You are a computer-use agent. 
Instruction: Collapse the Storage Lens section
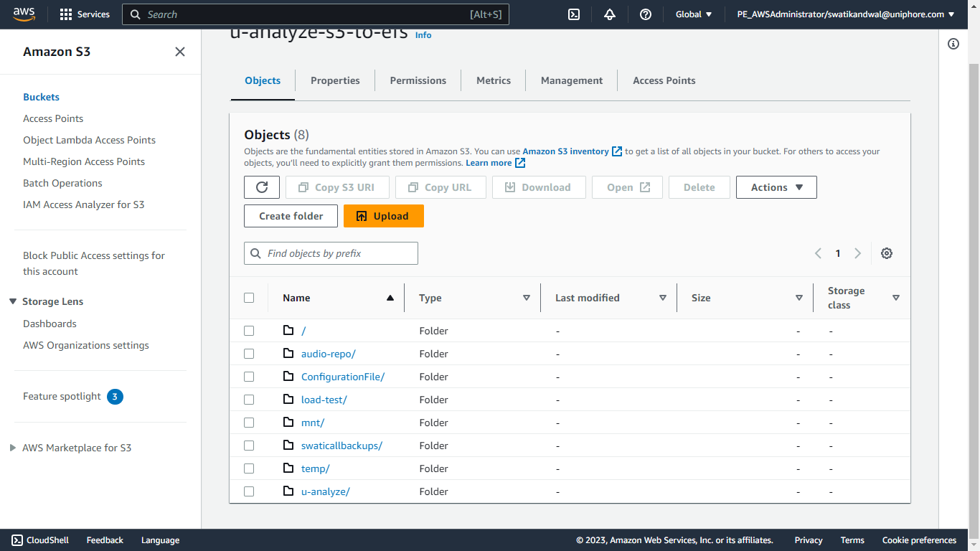pyautogui.click(x=13, y=301)
